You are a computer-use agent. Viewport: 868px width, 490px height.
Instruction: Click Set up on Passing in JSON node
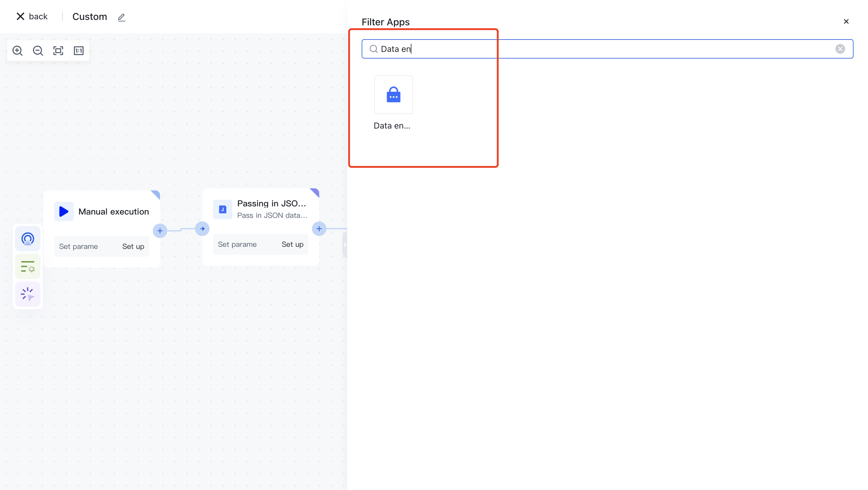point(292,244)
